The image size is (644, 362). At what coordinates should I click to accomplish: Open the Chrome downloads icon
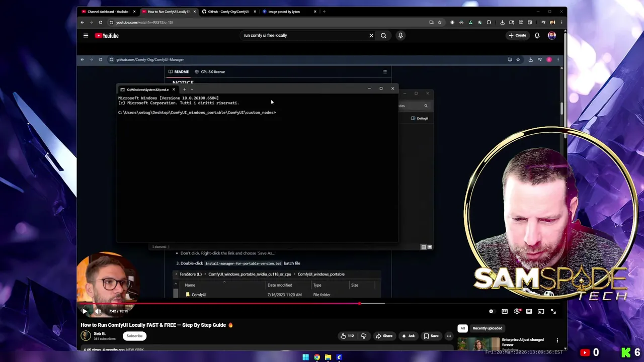pyautogui.click(x=502, y=22)
